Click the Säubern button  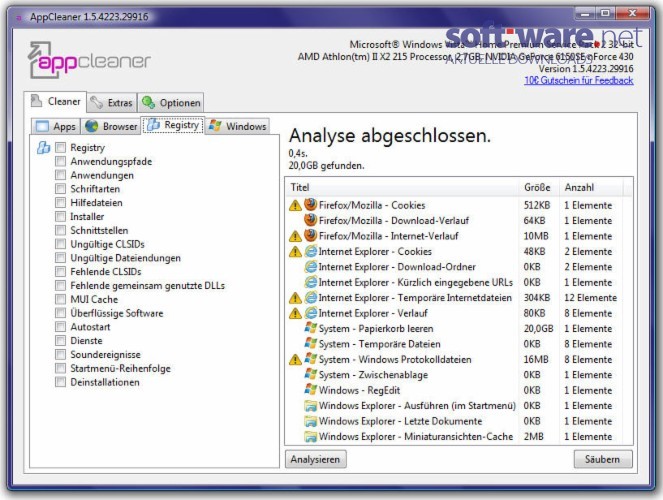pyautogui.click(x=603, y=459)
